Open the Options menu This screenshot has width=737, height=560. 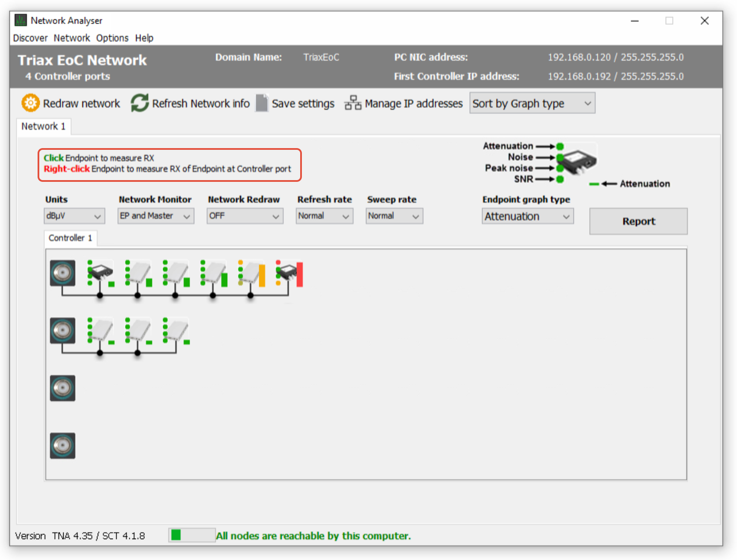[112, 38]
